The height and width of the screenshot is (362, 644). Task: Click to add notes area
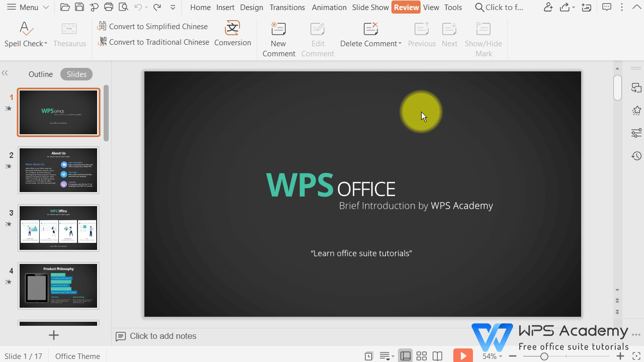tap(163, 336)
